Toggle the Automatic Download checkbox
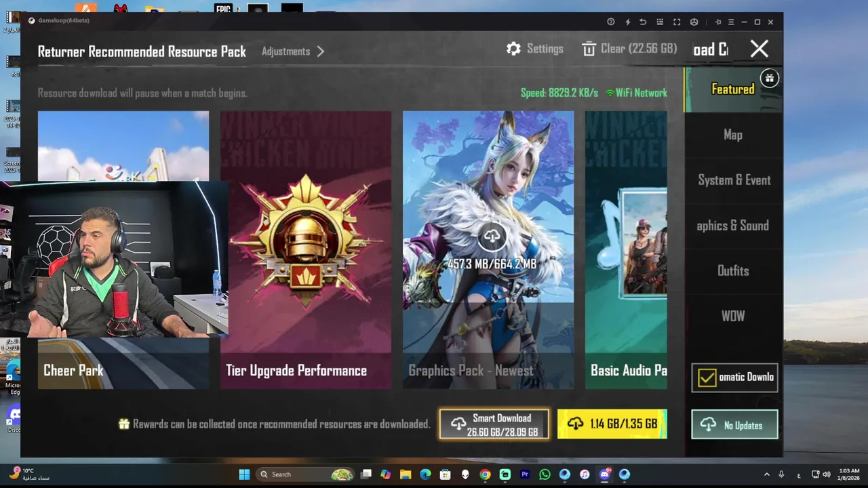The image size is (868, 488). click(707, 378)
